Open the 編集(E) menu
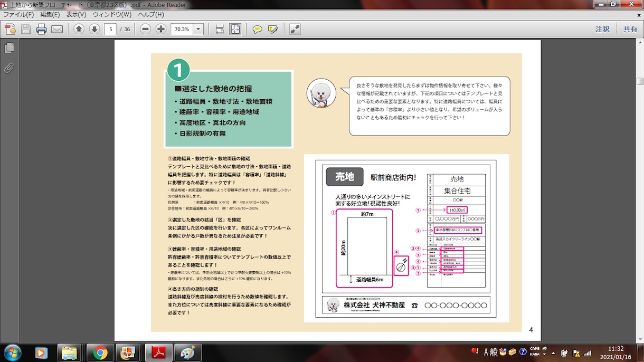This screenshot has width=644, height=362. (50, 15)
